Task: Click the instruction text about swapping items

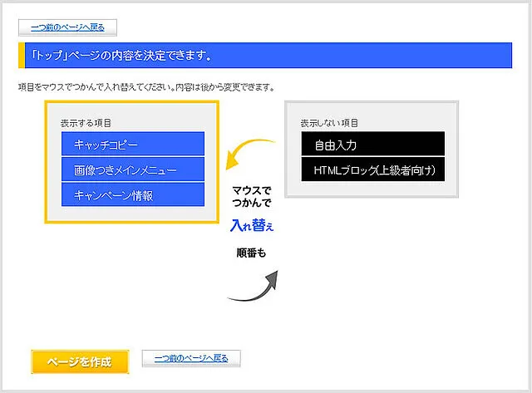Action: [145, 86]
